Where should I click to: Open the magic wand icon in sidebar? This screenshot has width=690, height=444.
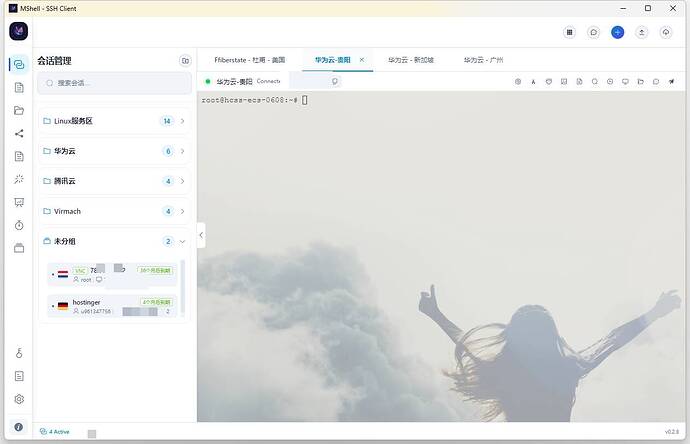[x=19, y=179]
